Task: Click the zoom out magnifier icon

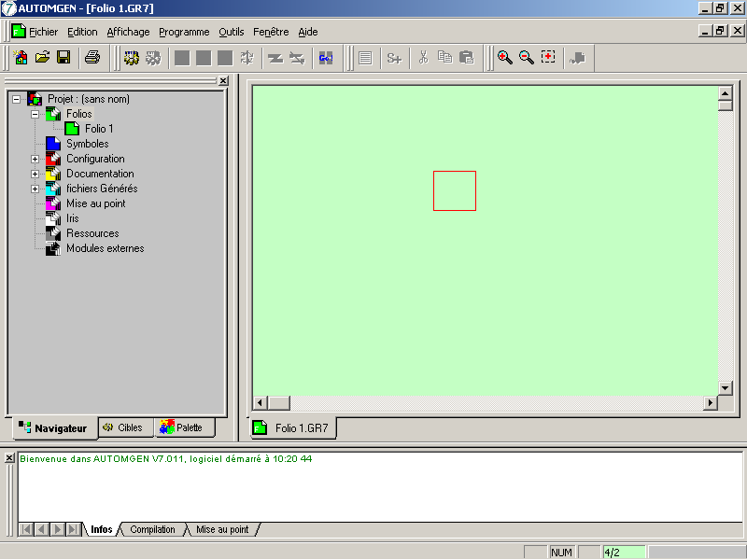Action: 526,58
